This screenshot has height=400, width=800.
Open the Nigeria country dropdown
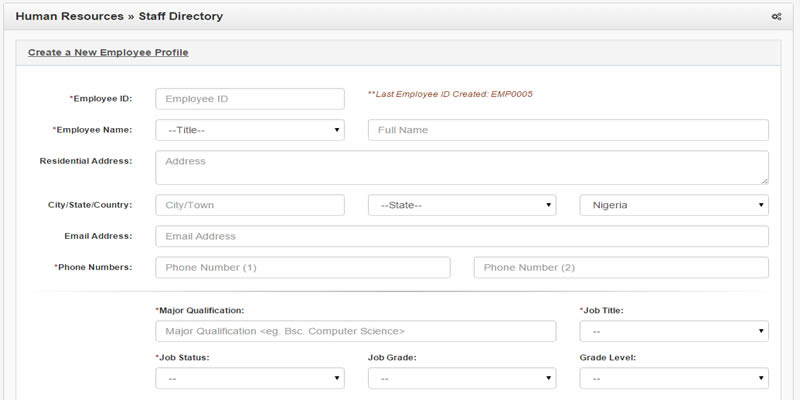tap(674, 205)
